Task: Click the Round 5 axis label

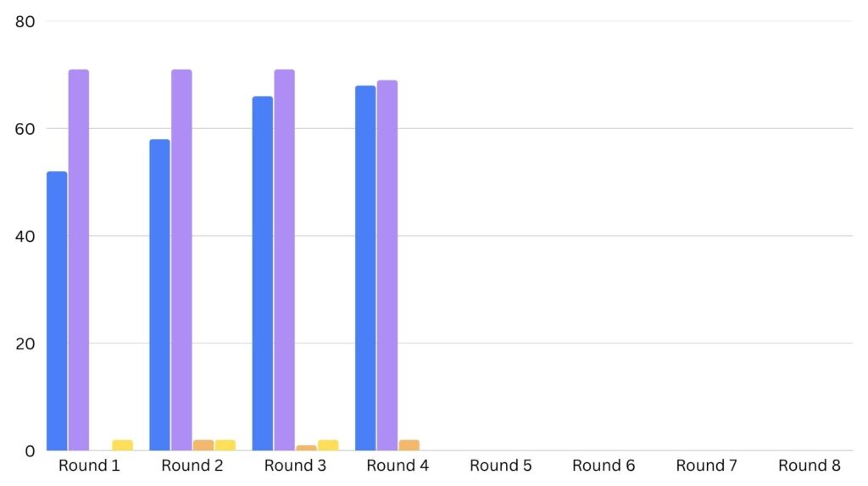Action: click(x=501, y=466)
